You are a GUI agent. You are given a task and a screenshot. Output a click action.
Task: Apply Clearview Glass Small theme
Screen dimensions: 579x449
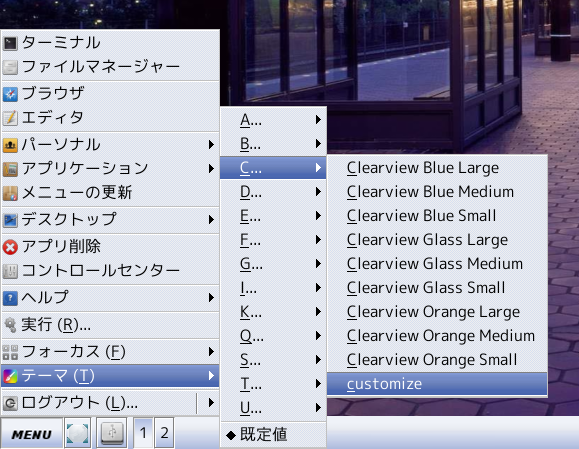[437, 288]
